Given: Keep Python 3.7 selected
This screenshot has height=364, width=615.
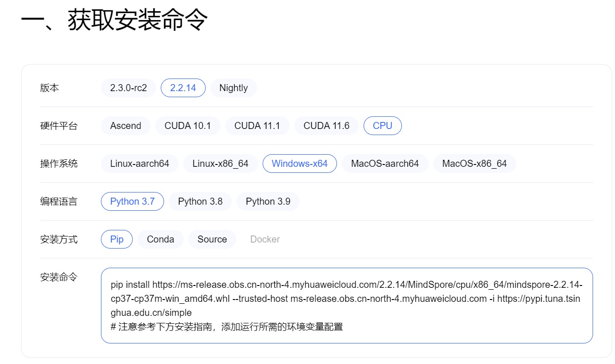Looking at the screenshot, I should (132, 201).
